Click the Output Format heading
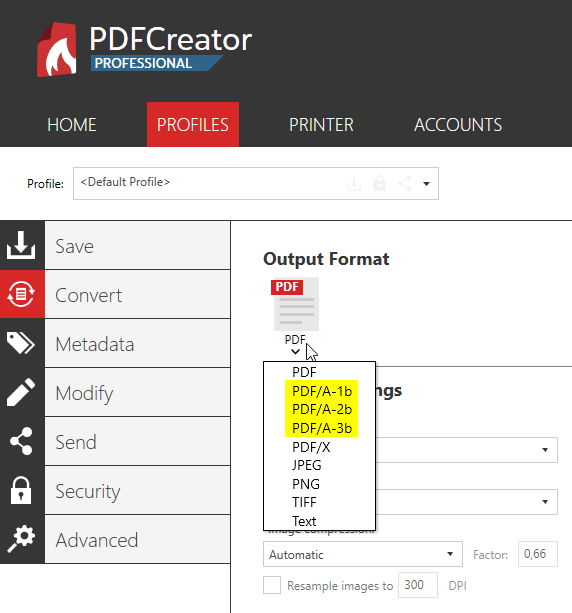This screenshot has height=613, width=572. (326, 259)
